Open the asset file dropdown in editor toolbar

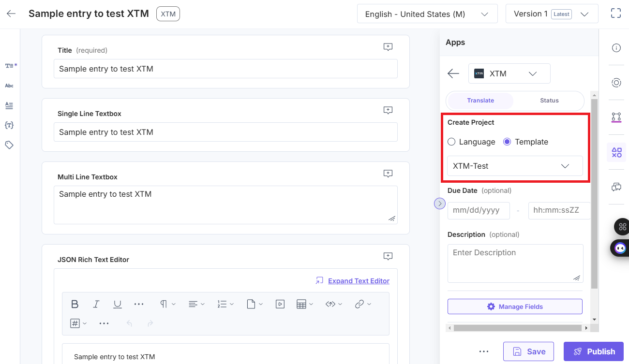255,304
